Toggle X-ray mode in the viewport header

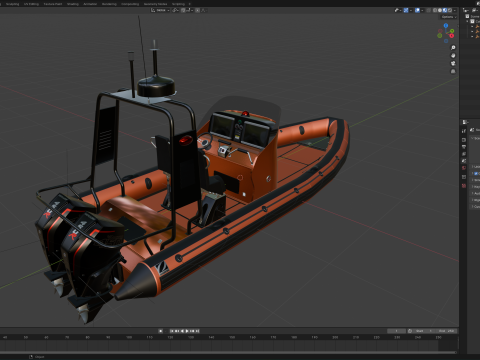pyautogui.click(x=428, y=10)
